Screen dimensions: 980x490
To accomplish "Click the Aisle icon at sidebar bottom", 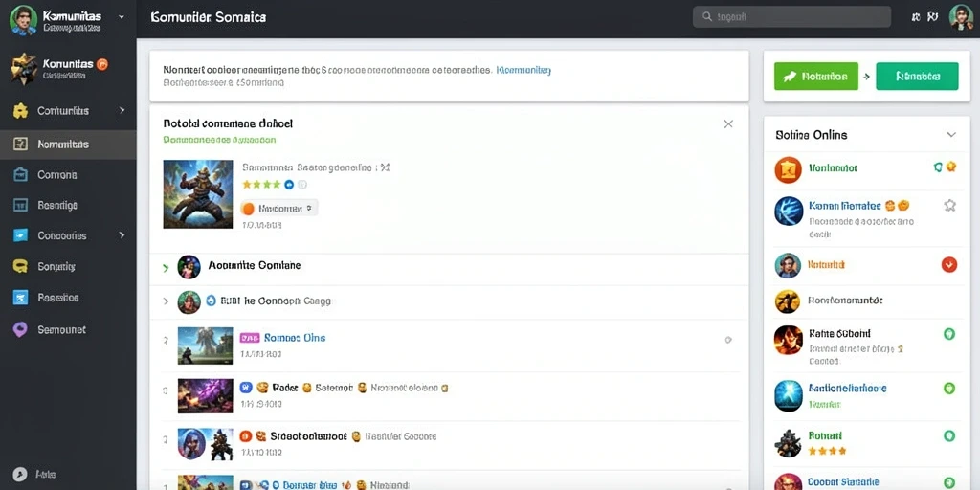I will point(20,475).
